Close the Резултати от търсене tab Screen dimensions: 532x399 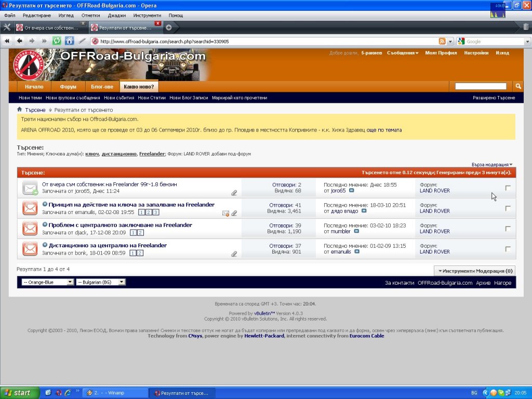coord(158,23)
